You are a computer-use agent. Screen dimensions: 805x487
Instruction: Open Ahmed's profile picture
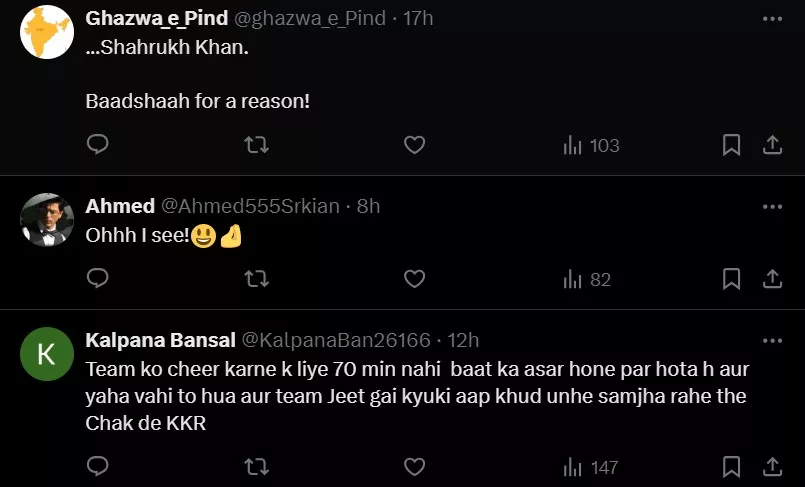(x=47, y=219)
